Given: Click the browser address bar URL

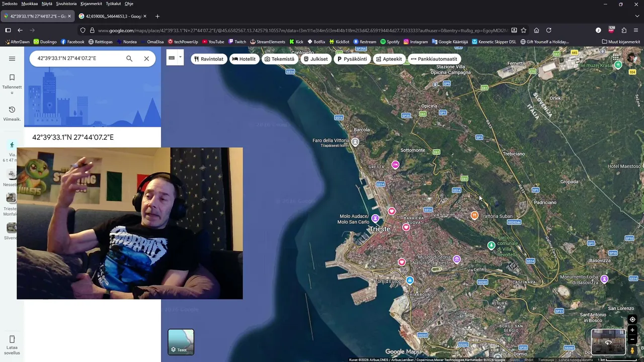Looking at the screenshot, I should [303, 30].
